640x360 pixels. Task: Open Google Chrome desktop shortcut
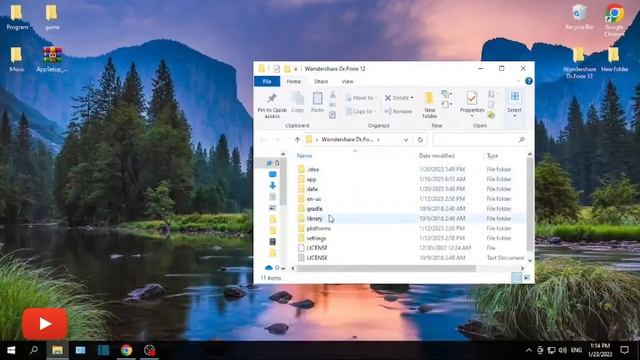coord(614,20)
